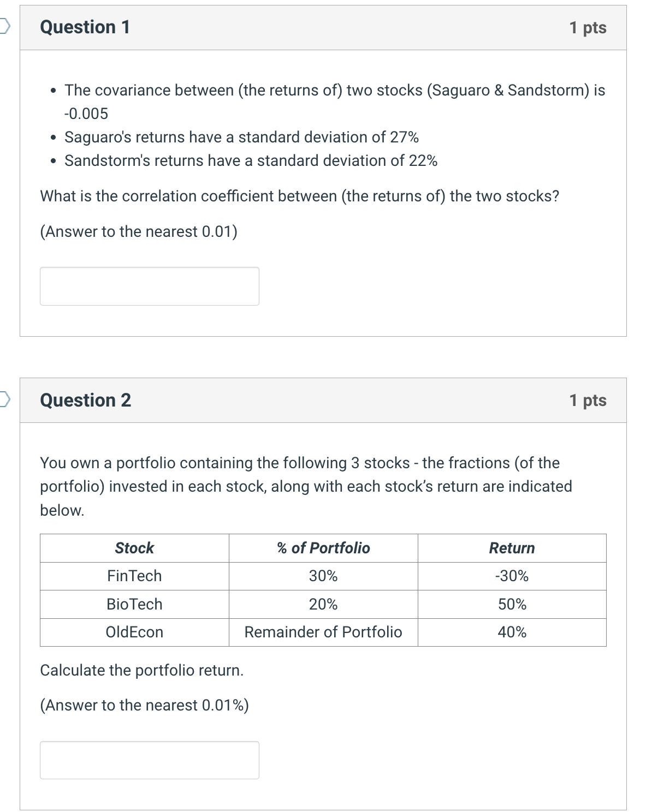652x812 pixels.
Task: Click inside the Question 2 answer box
Action: click(149, 760)
